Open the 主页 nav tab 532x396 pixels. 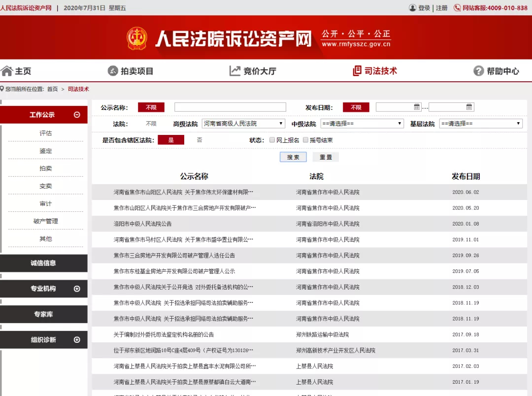(x=16, y=71)
